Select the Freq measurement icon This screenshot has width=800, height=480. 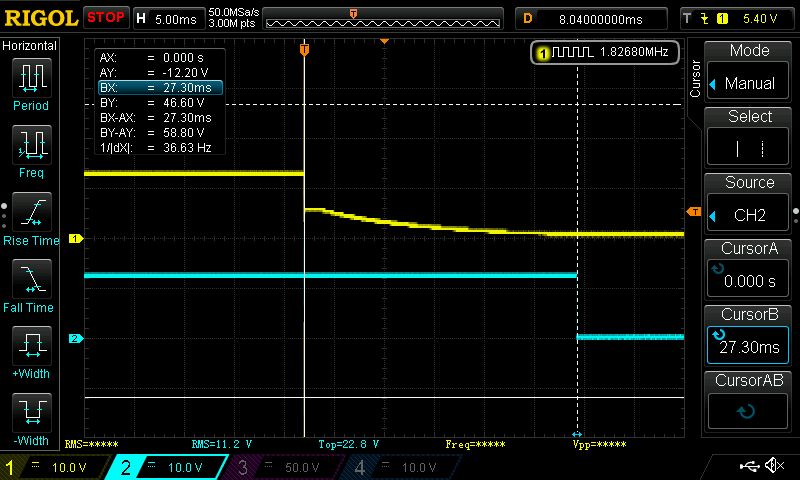(x=32, y=144)
